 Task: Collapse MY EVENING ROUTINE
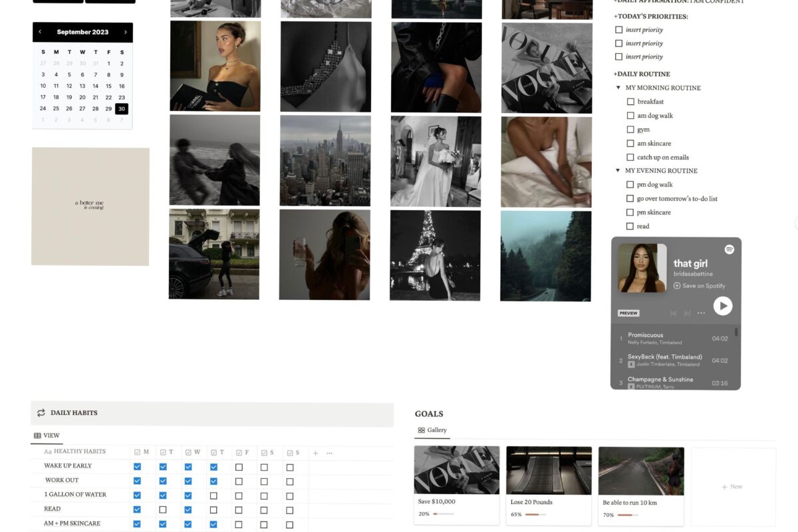coord(618,170)
